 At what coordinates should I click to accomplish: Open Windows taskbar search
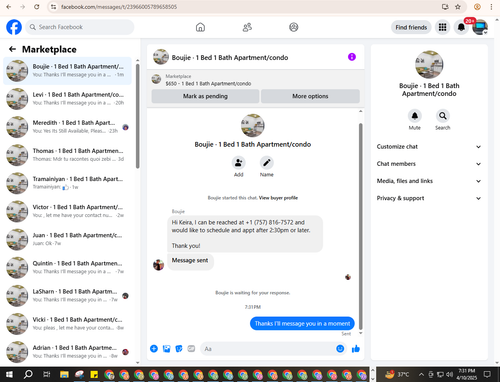click(28, 374)
